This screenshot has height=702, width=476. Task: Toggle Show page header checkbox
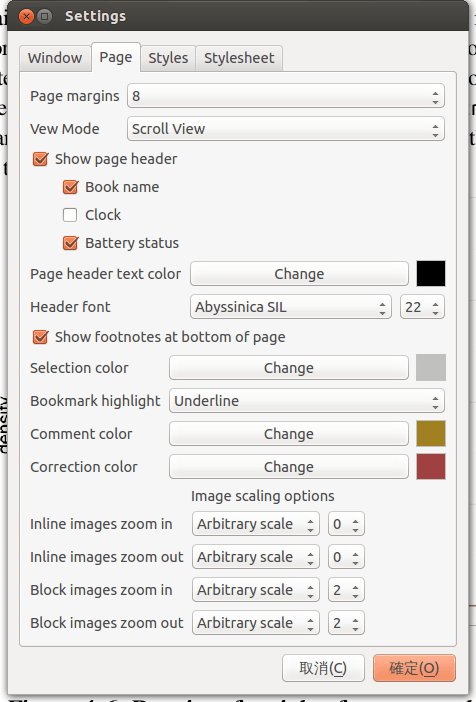pyautogui.click(x=40, y=159)
